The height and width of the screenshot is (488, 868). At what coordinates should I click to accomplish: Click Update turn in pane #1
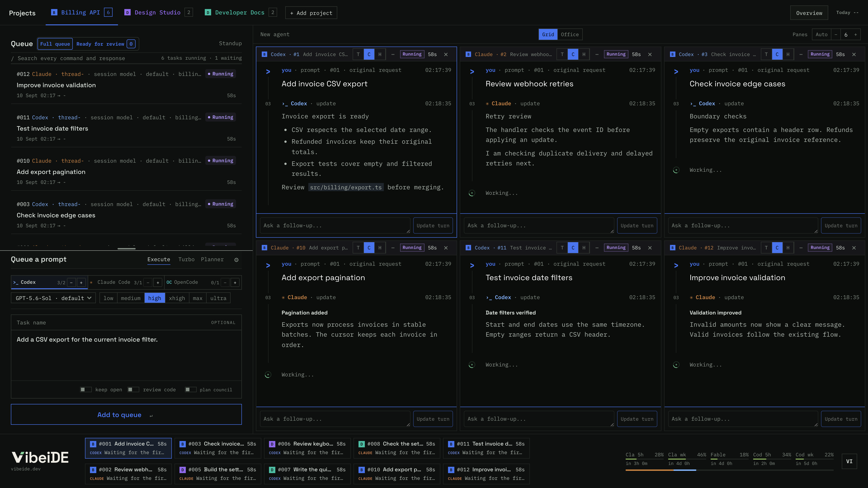[433, 226]
